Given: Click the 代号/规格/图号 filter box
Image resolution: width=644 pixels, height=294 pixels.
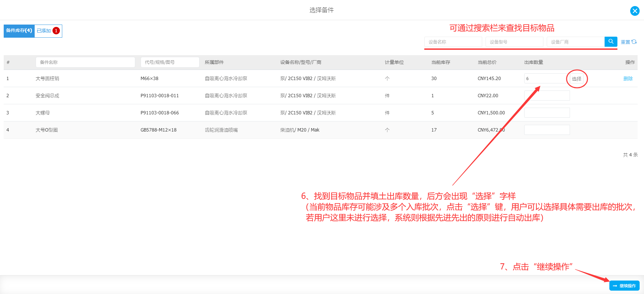Looking at the screenshot, I should 170,62.
